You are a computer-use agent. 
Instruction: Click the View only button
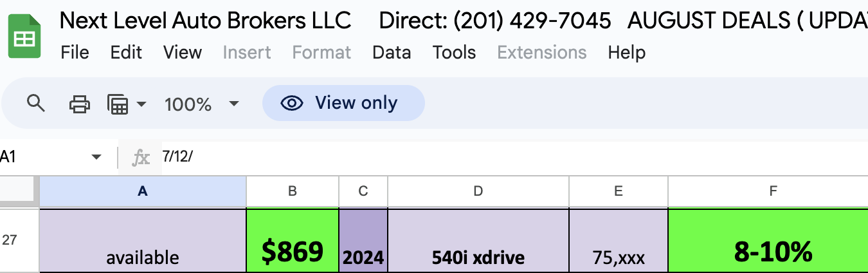click(343, 103)
